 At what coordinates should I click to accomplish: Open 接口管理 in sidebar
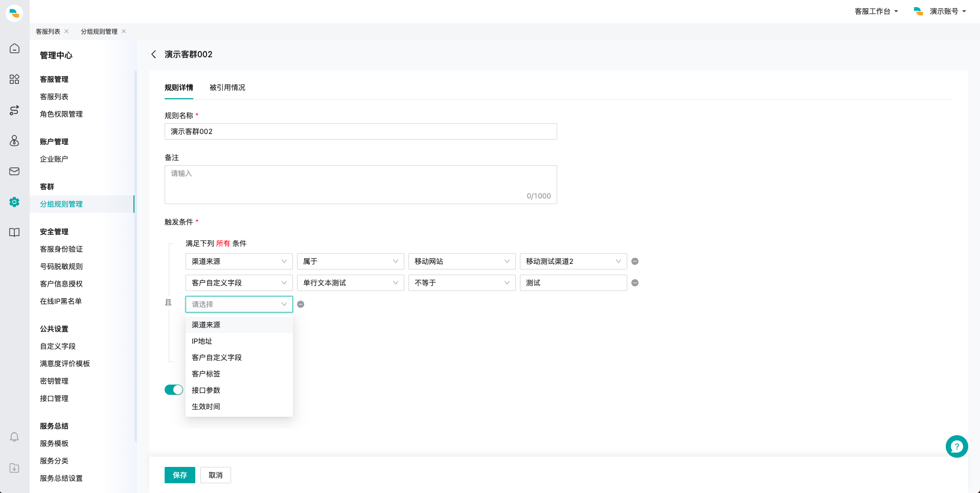click(x=54, y=398)
